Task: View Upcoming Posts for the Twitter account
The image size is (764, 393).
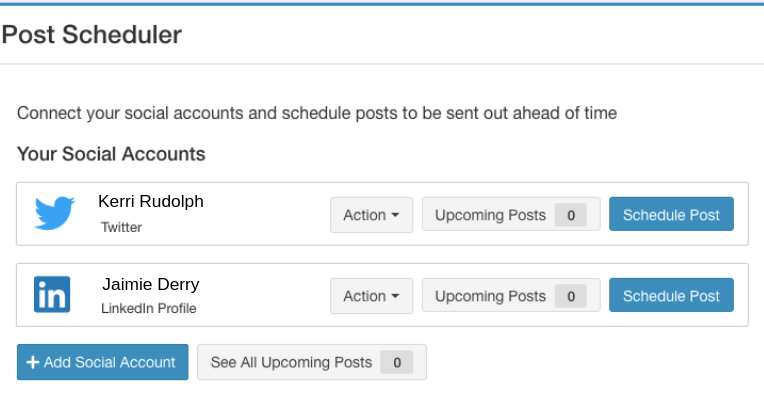Action: pos(511,214)
